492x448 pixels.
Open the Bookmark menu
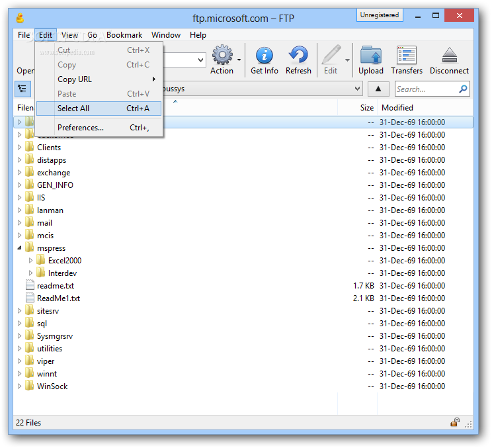pyautogui.click(x=124, y=35)
